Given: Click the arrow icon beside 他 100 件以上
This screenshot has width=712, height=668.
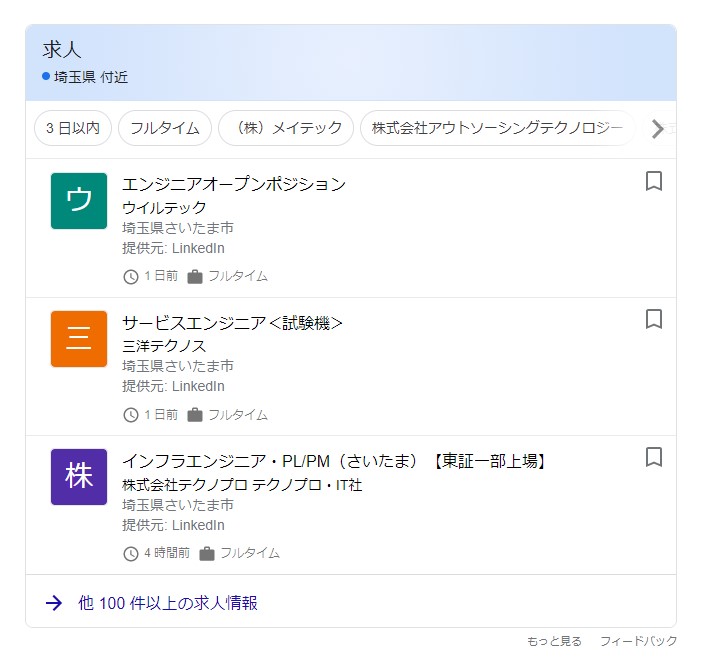Looking at the screenshot, I should tap(54, 603).
